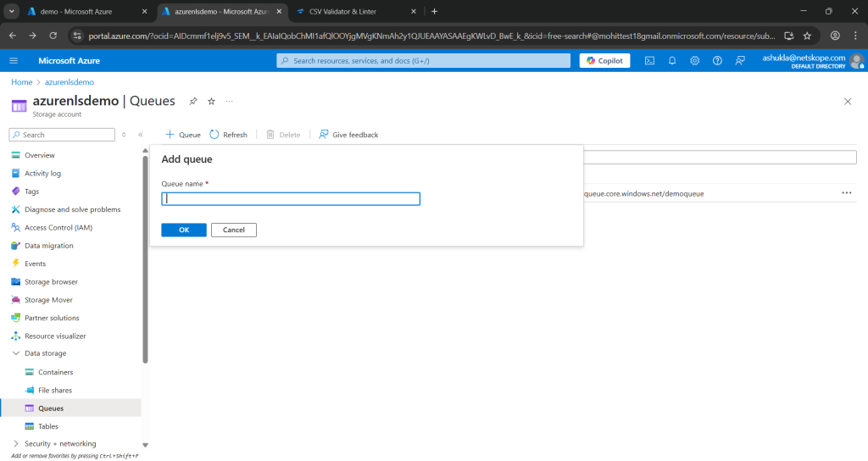Screen dimensions: 868x461
Task: Open Containers under Data storage
Action: pyautogui.click(x=55, y=373)
